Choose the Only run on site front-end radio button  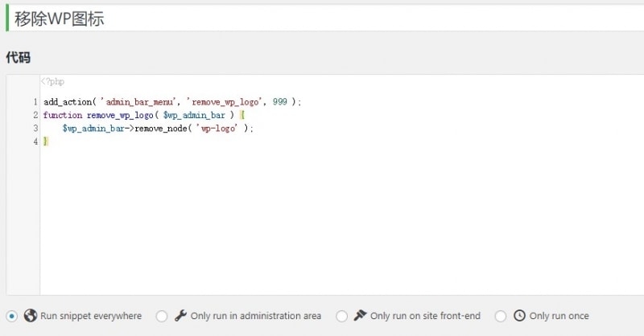(342, 316)
